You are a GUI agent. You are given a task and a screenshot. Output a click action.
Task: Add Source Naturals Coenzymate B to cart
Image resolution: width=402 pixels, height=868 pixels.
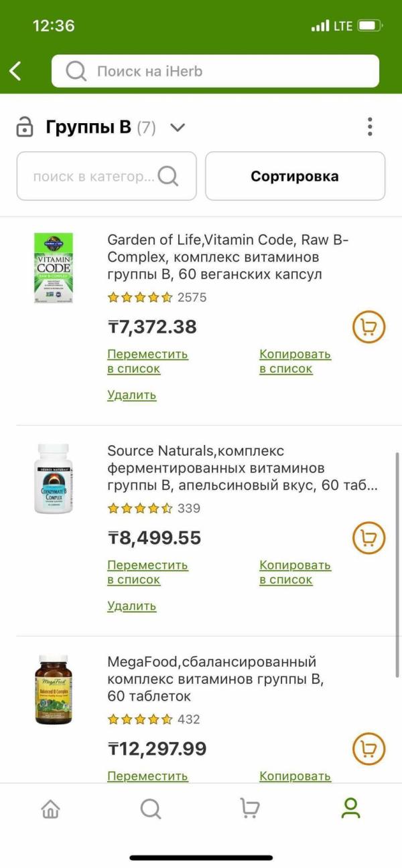[368, 538]
